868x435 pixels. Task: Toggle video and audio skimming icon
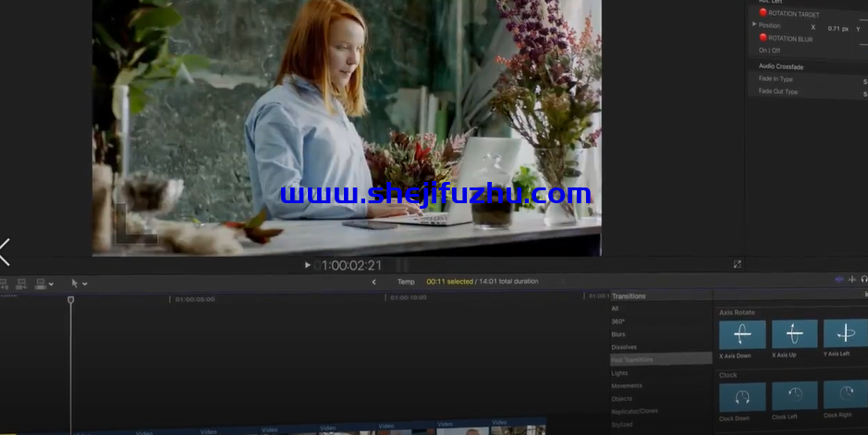(x=839, y=280)
